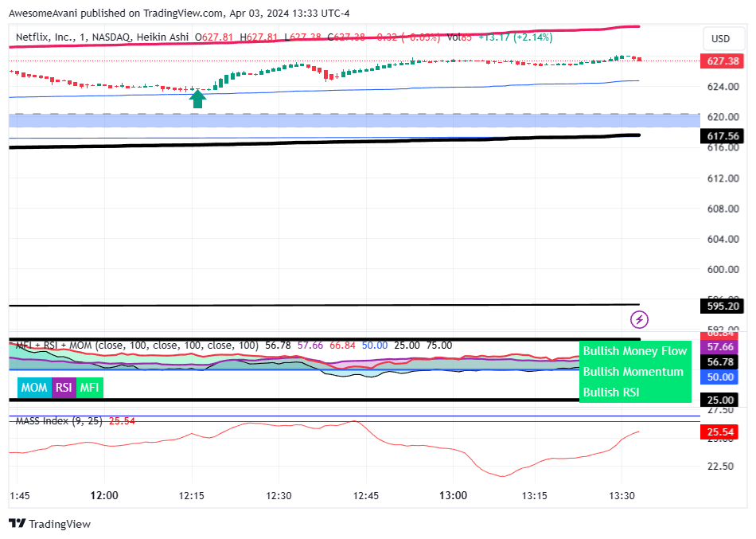
Task: Select the MOM indicator label
Action: click(34, 388)
